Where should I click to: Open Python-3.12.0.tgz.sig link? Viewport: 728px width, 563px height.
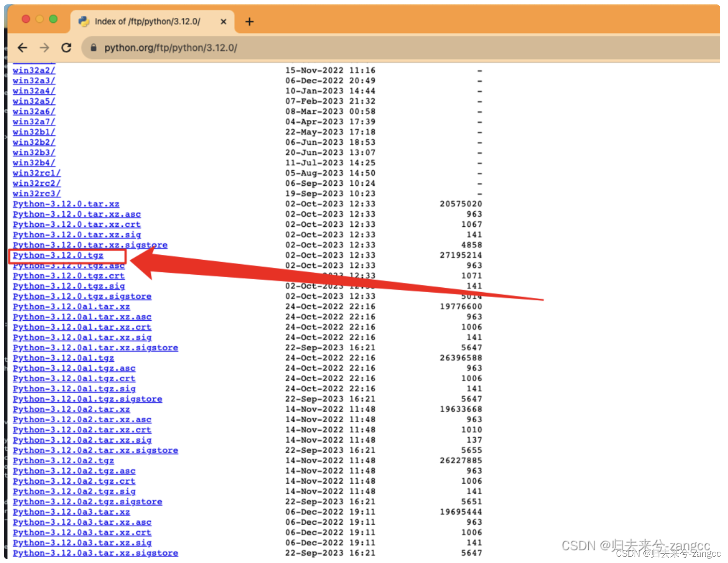69,286
